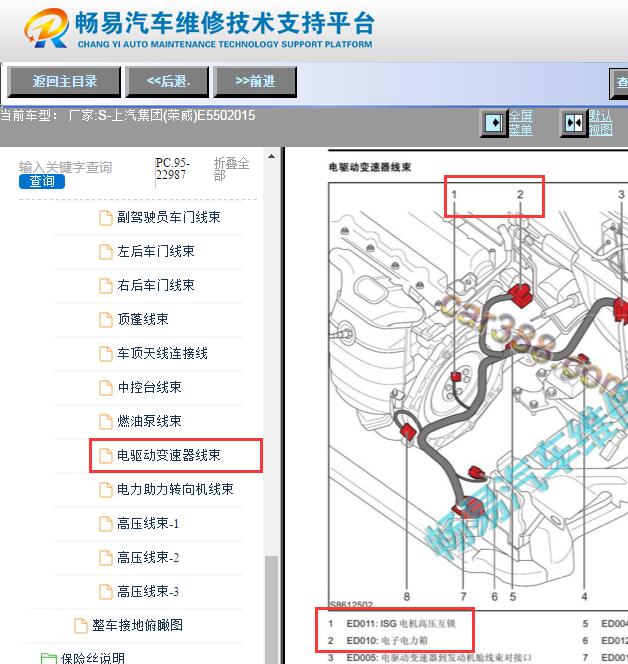Click the 输入关键字查询 input field

pos(65,167)
